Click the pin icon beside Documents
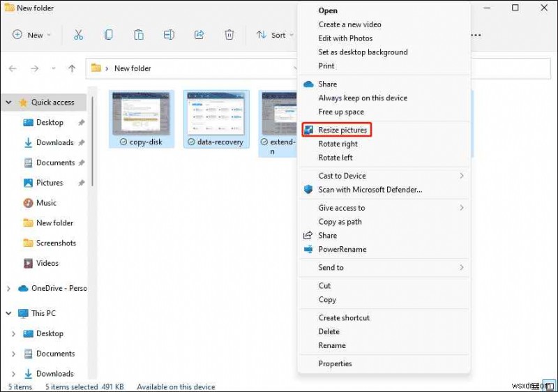This screenshot has height=392, width=558. [x=82, y=163]
